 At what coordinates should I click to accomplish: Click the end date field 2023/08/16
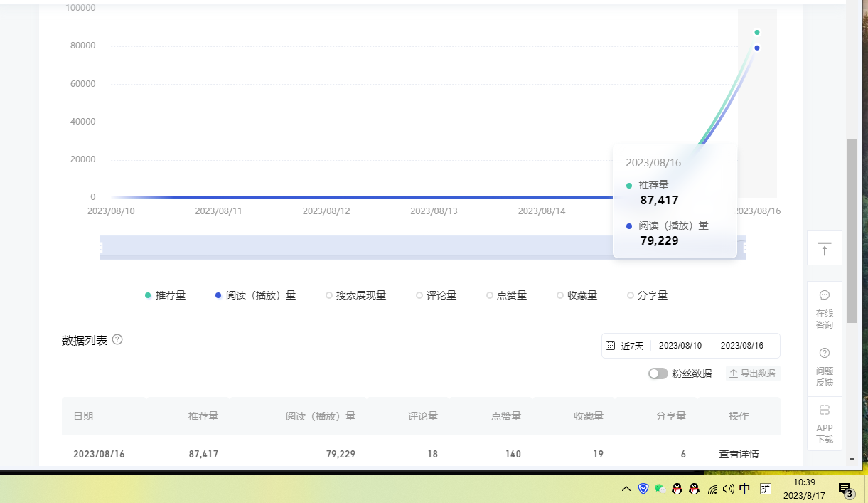pos(742,346)
